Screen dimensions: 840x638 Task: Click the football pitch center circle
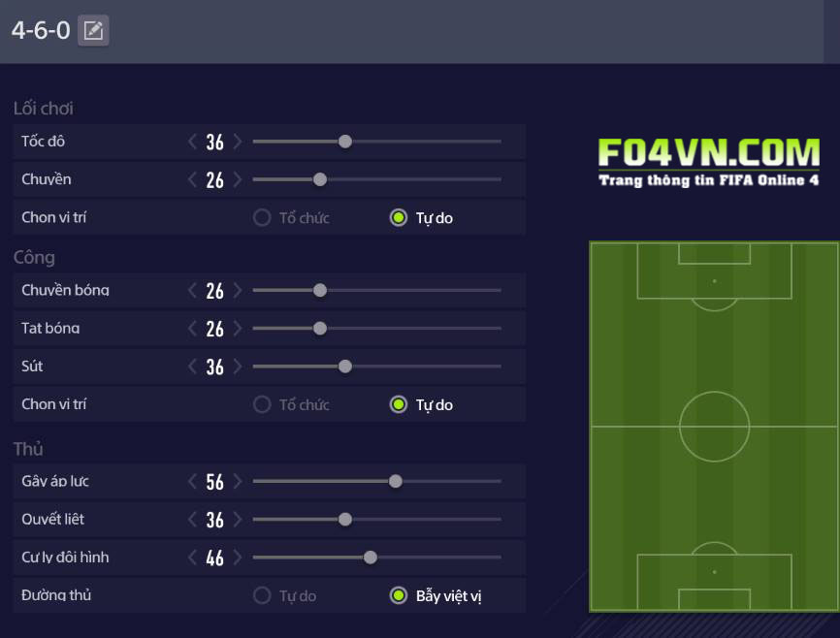click(x=714, y=427)
